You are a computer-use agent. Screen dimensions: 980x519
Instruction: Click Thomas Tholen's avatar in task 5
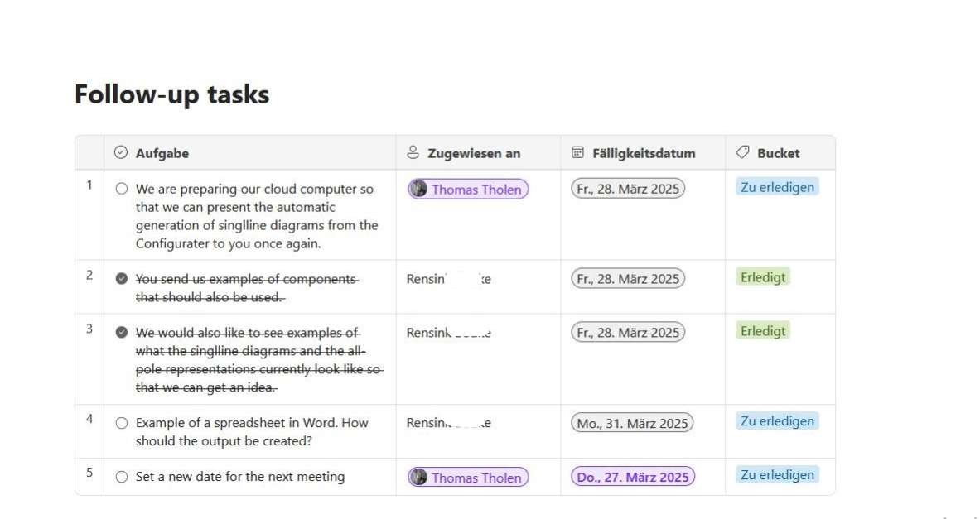pyautogui.click(x=418, y=478)
